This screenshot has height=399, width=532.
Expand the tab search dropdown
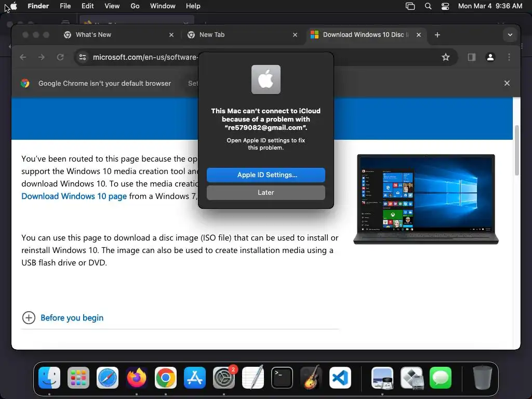510,35
